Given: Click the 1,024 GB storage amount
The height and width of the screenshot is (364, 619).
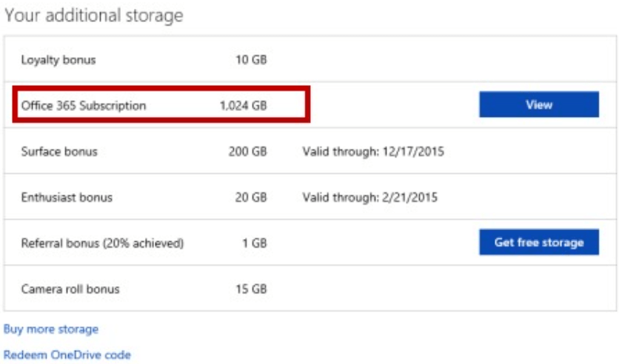Looking at the screenshot, I should pos(243,106).
